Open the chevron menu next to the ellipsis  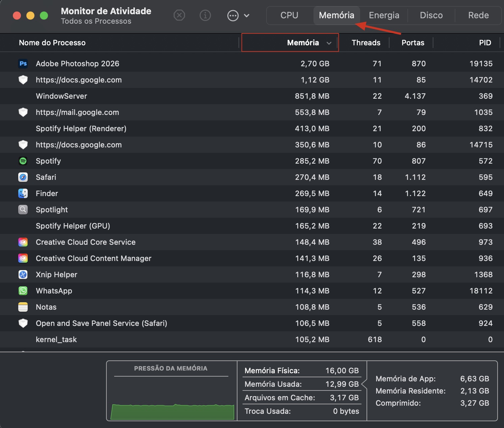(x=247, y=15)
